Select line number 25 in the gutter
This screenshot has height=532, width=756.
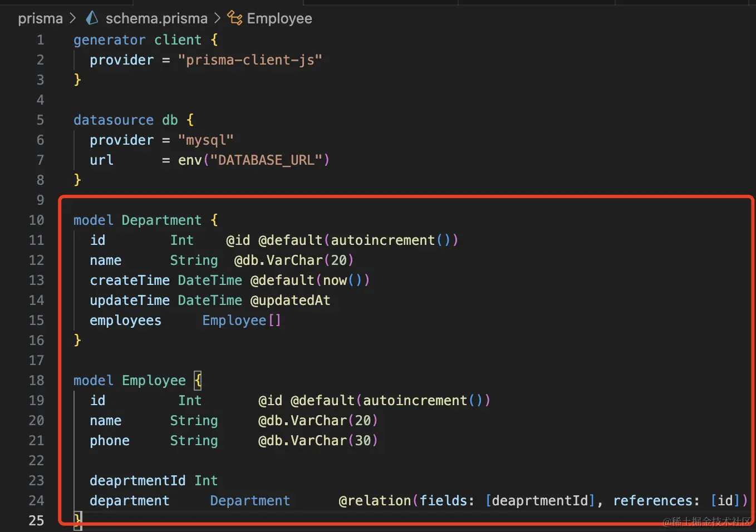pyautogui.click(x=36, y=521)
